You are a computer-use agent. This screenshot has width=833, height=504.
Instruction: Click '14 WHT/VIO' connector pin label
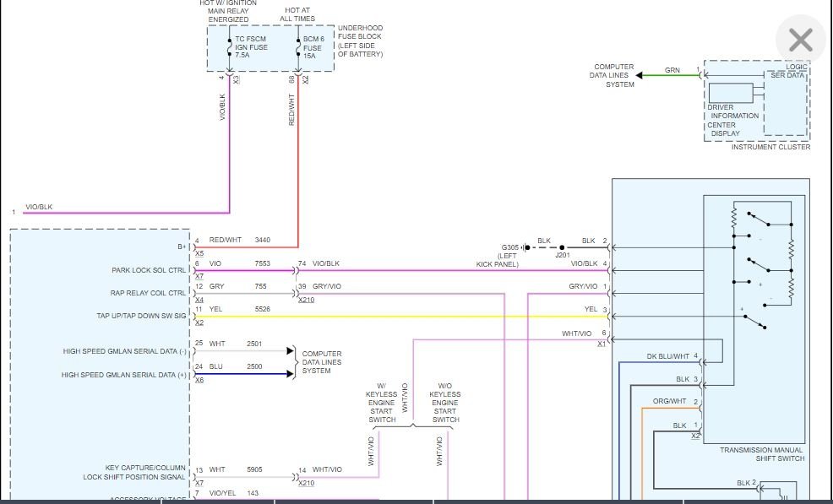pos(320,469)
